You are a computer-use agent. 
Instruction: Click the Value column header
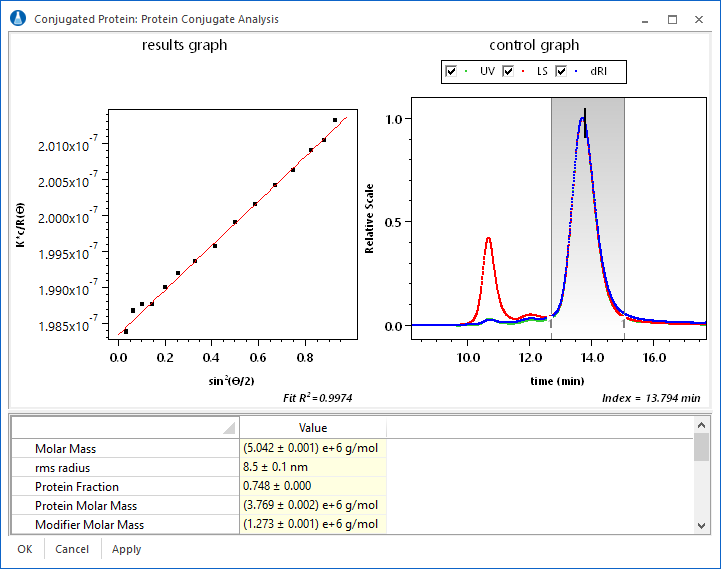point(312,428)
